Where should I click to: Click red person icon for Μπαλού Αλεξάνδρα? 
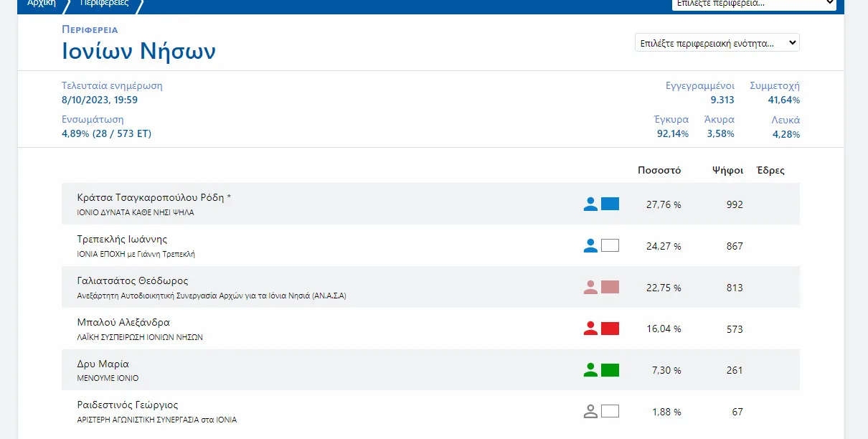tap(590, 329)
